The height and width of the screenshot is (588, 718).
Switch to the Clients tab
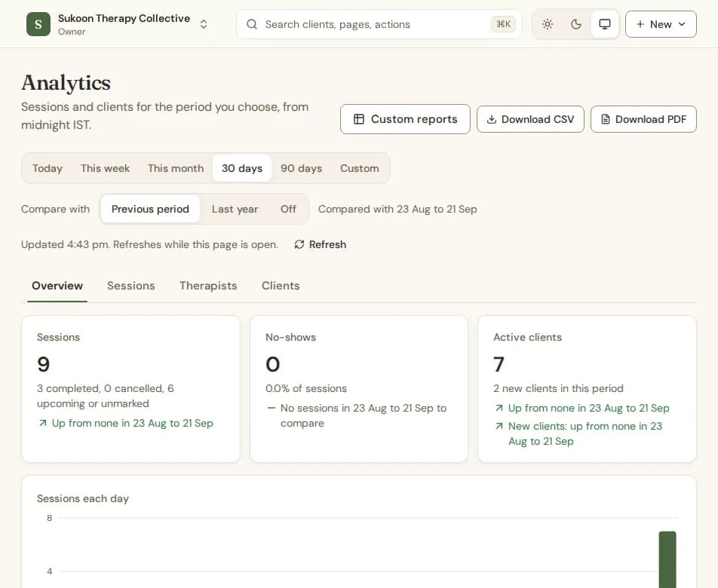pos(281,286)
